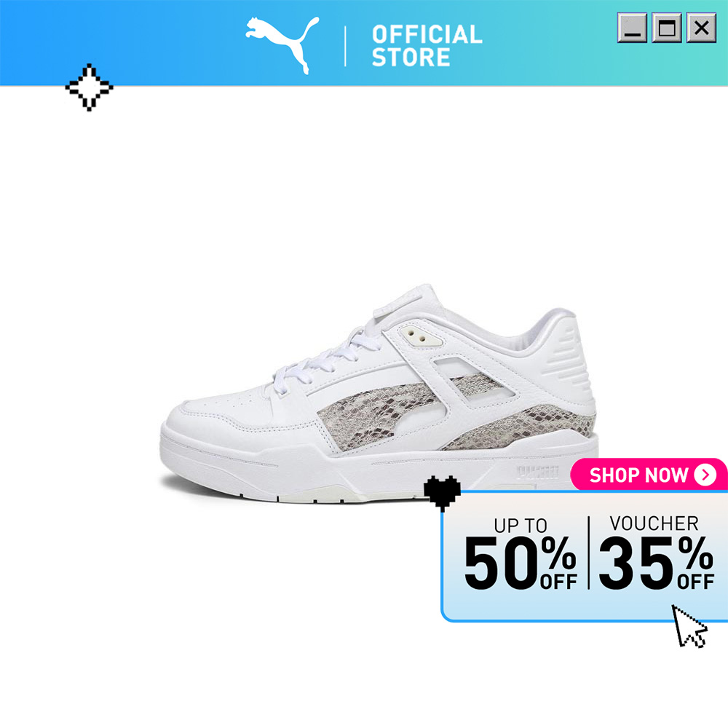Click the minimize window button

point(632,28)
